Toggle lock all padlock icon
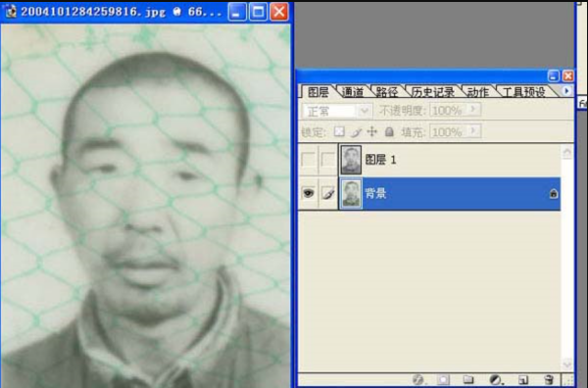588x388 pixels. (390, 131)
